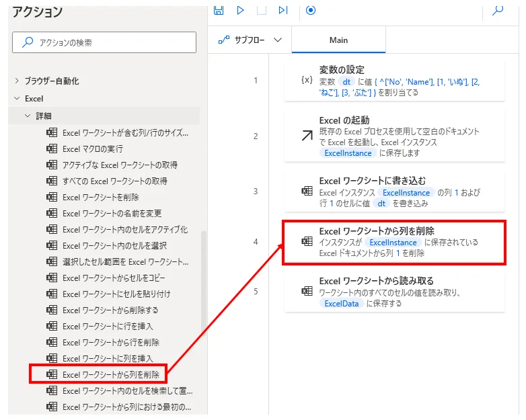
Task: Collapse the Excel action group
Action: [x=17, y=98]
